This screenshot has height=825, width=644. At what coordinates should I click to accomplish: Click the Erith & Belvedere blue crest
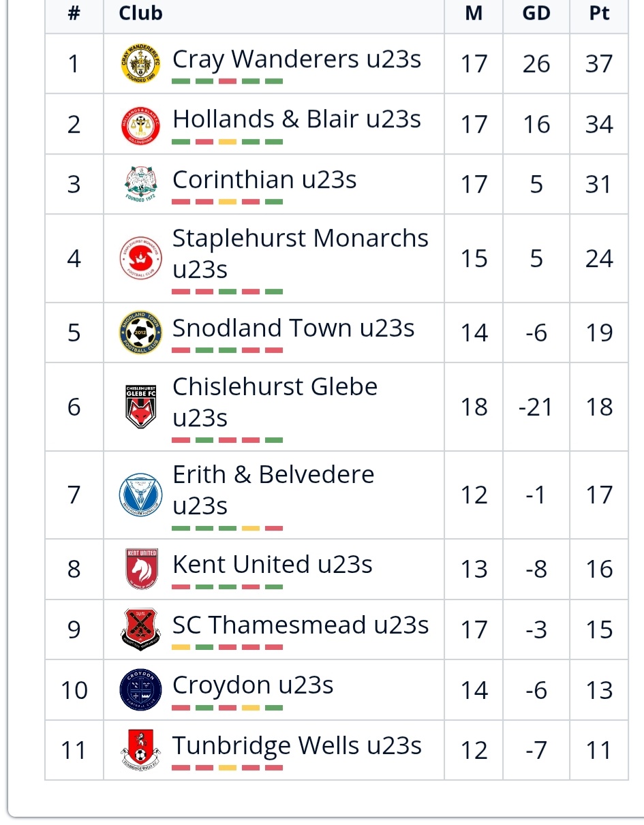point(140,495)
